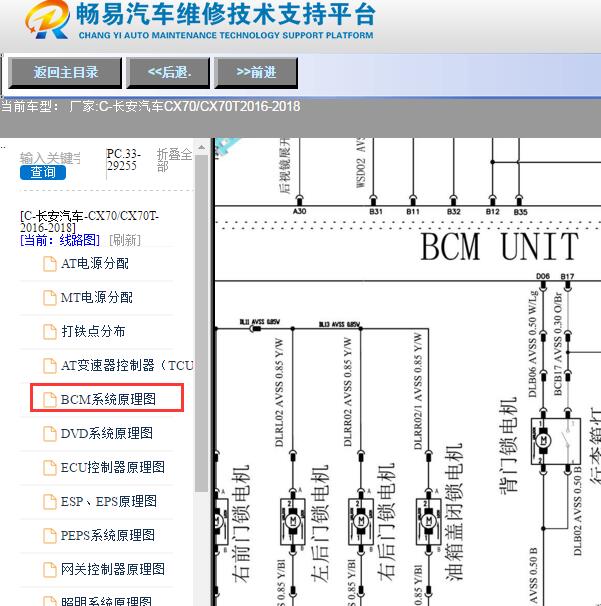This screenshot has height=606, width=601.
Task: Click the blue 查询 search button
Action: click(x=43, y=172)
